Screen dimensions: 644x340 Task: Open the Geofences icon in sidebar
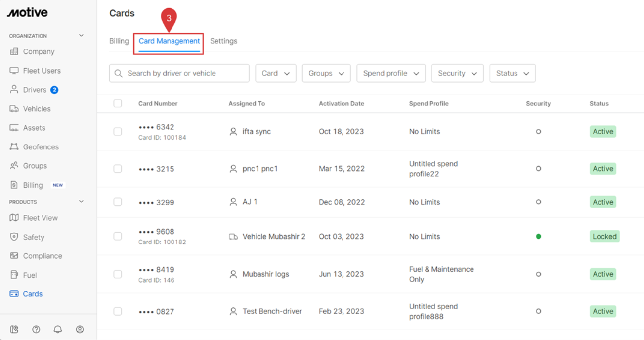point(14,147)
